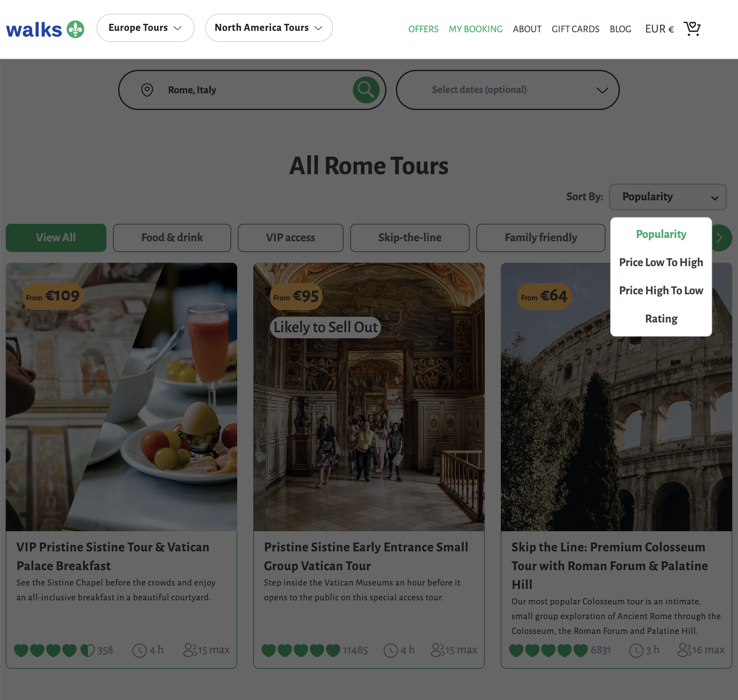Click the group size icon on the VIP breakfast tour
The height and width of the screenshot is (700, 738).
point(190,650)
